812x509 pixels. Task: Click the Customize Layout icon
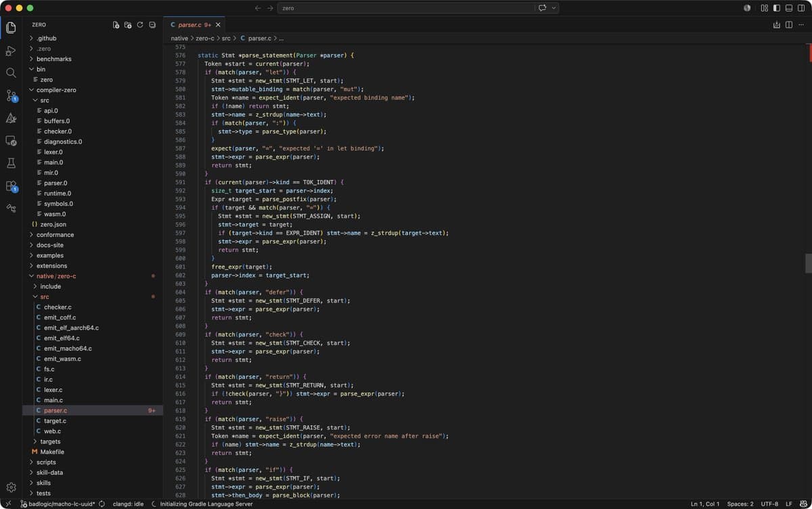coord(764,8)
